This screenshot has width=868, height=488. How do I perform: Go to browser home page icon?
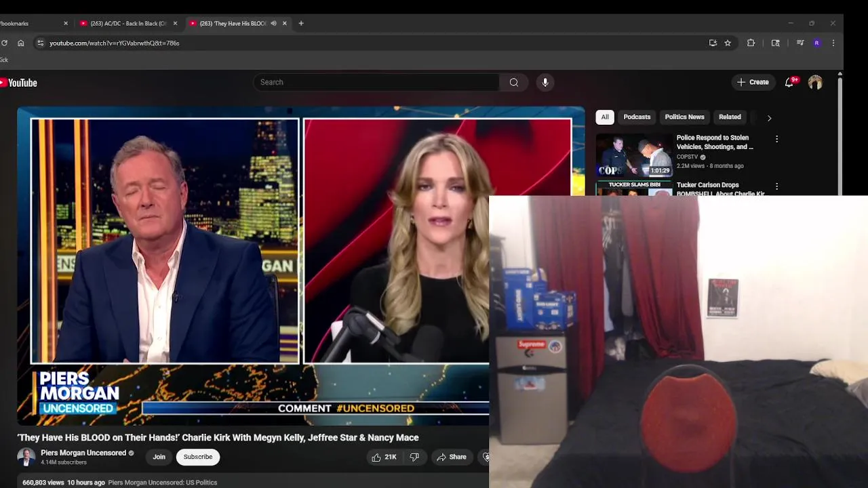[21, 43]
